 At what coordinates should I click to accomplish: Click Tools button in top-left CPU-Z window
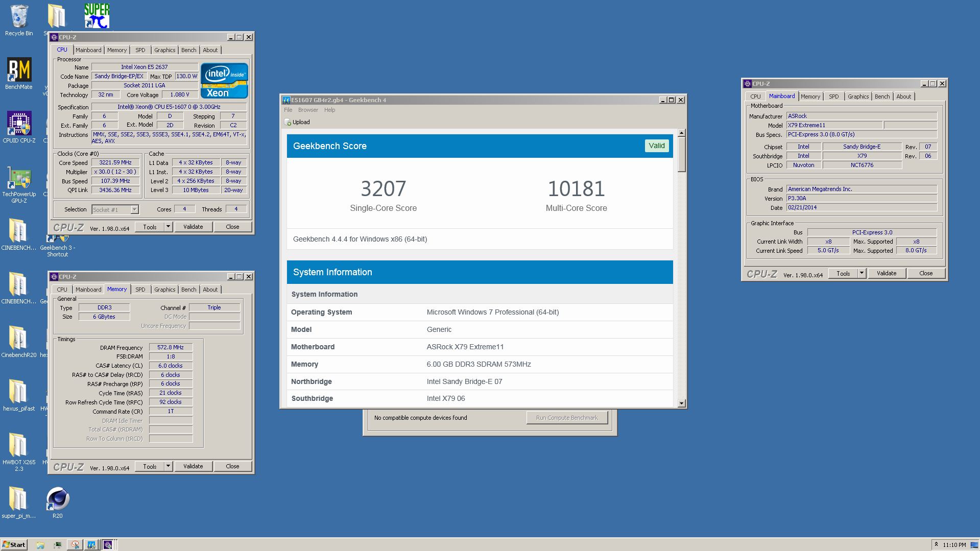[150, 227]
